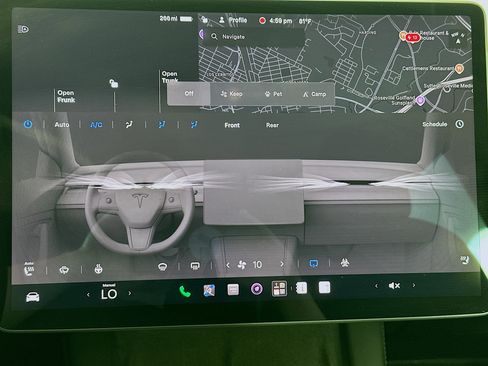Image resolution: width=488 pixels, height=366 pixels.
Task: Open the notebook manual app icon
Action: click(x=301, y=288)
